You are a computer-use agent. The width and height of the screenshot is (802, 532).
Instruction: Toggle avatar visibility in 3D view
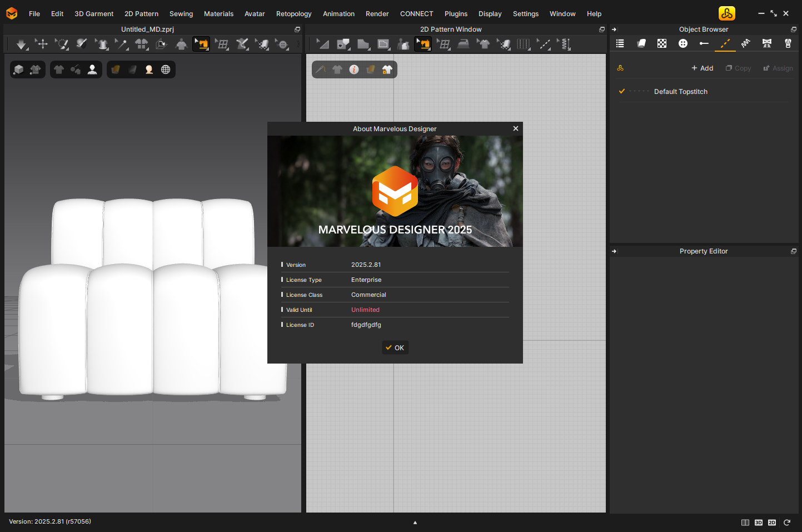(x=92, y=69)
